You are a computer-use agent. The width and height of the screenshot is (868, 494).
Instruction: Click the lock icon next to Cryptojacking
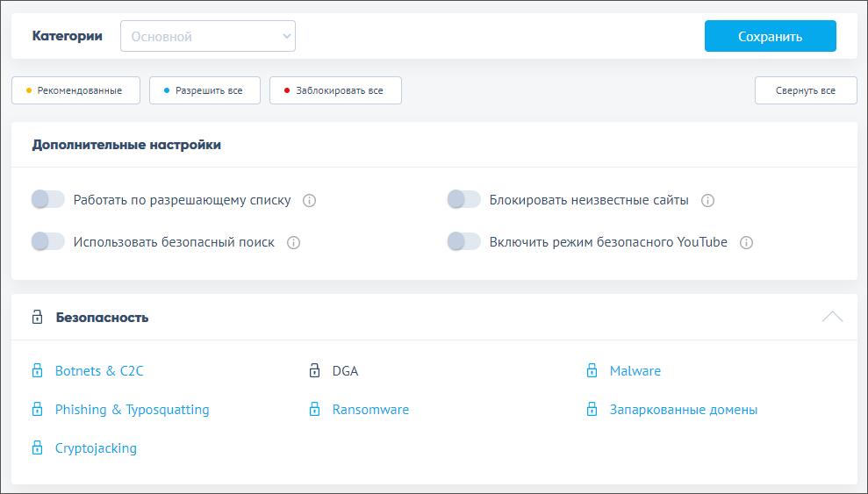coord(37,448)
